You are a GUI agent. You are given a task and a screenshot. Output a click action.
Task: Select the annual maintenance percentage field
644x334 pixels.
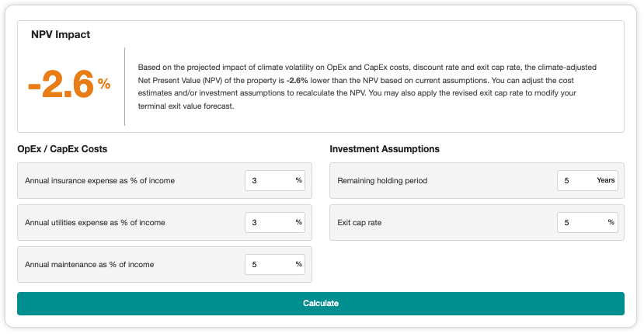point(268,265)
